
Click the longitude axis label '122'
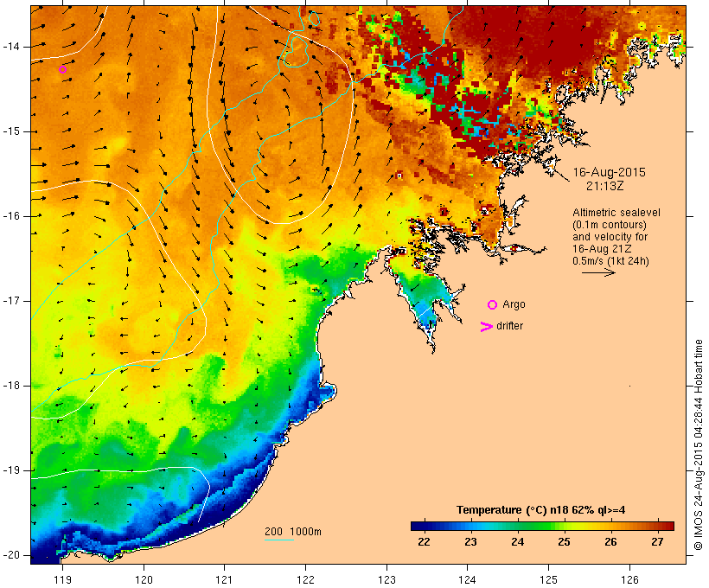305,579
